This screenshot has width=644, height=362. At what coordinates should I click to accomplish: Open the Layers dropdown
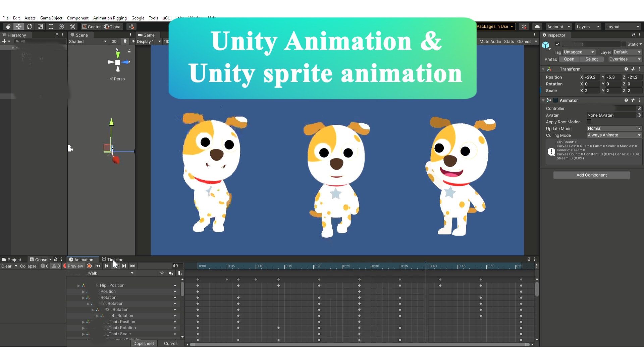(588, 26)
